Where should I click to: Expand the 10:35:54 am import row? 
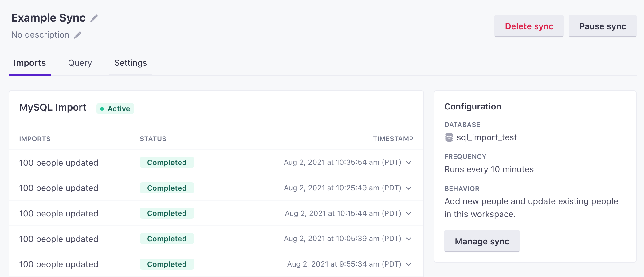click(x=409, y=163)
